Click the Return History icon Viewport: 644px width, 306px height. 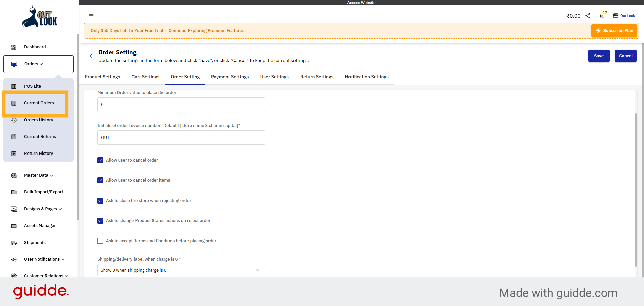pos(14,154)
